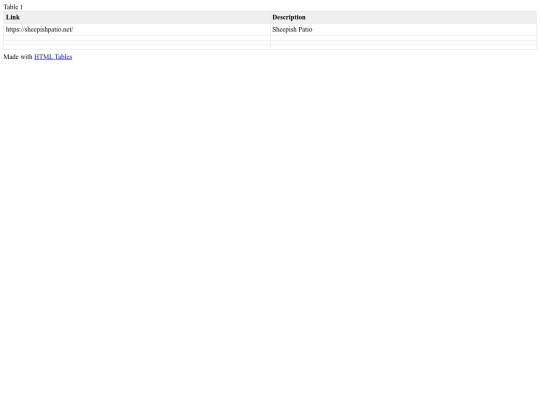Click the Link column header
The height and width of the screenshot is (405, 540).
pos(137,18)
